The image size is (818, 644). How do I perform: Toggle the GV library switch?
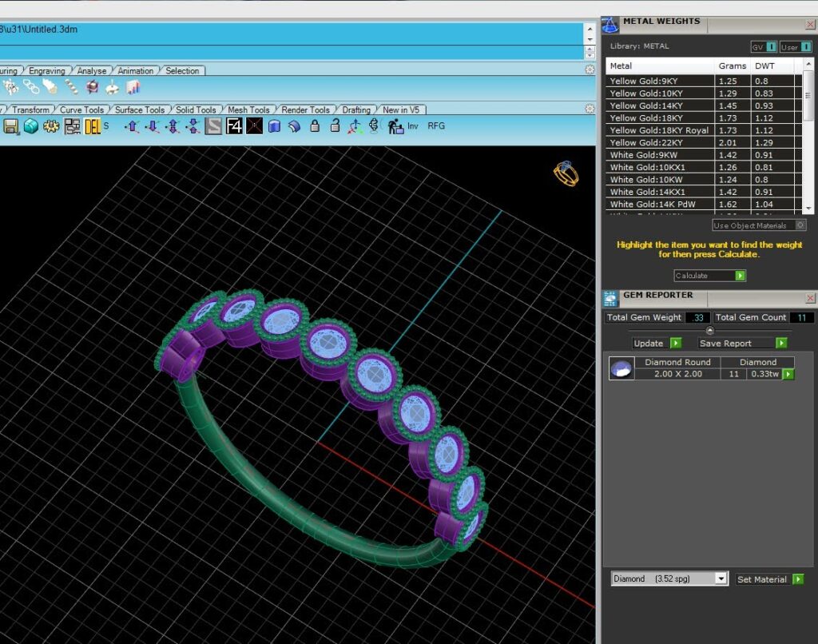coord(764,47)
